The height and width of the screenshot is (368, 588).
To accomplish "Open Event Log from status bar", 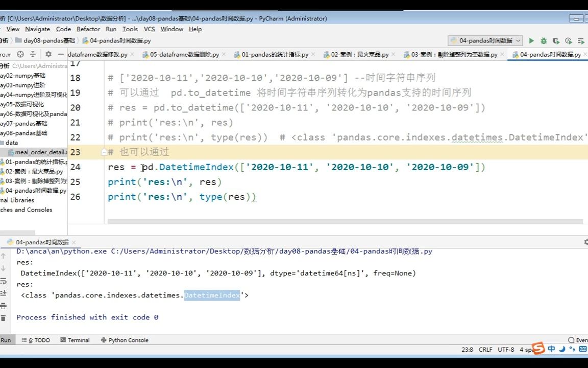I will click(x=578, y=340).
